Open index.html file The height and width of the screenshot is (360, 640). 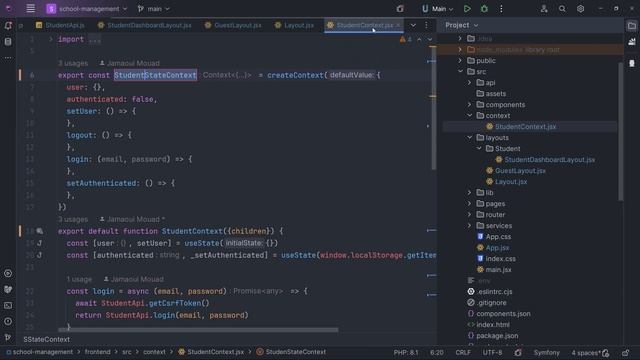point(493,325)
